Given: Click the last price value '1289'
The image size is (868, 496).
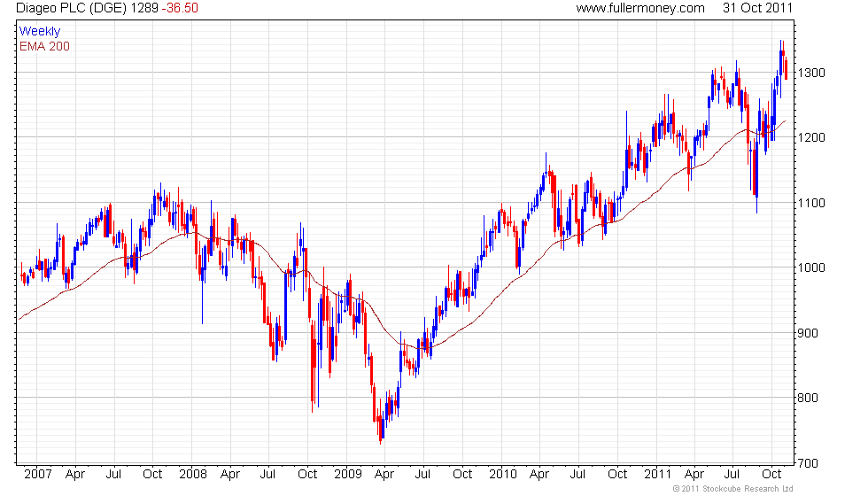Looking at the screenshot, I should coord(144,8).
